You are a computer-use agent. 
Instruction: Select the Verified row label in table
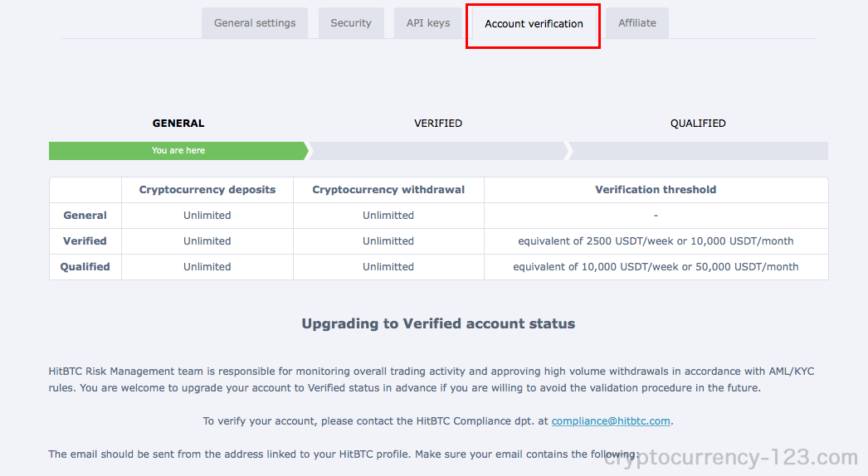point(85,241)
